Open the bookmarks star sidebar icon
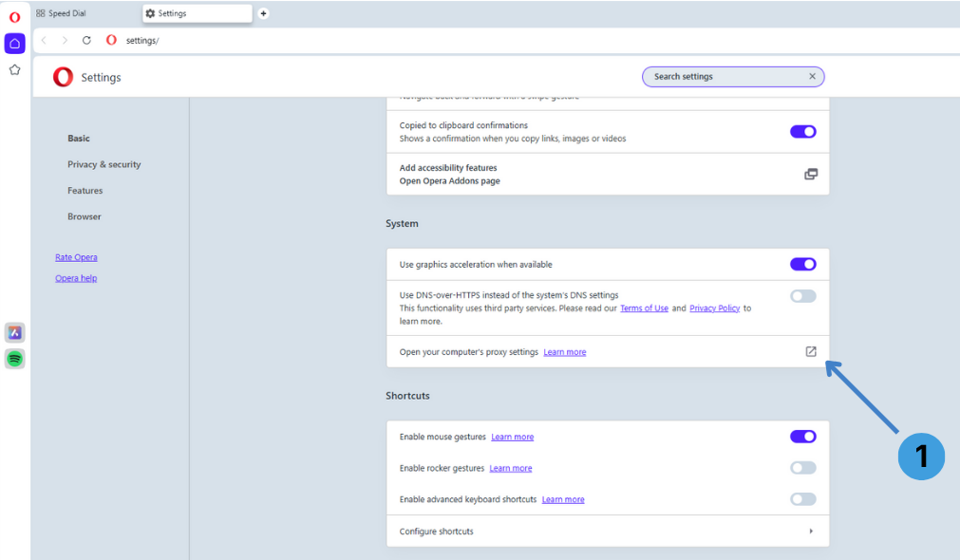This screenshot has height=560, width=960. pyautogui.click(x=14, y=70)
